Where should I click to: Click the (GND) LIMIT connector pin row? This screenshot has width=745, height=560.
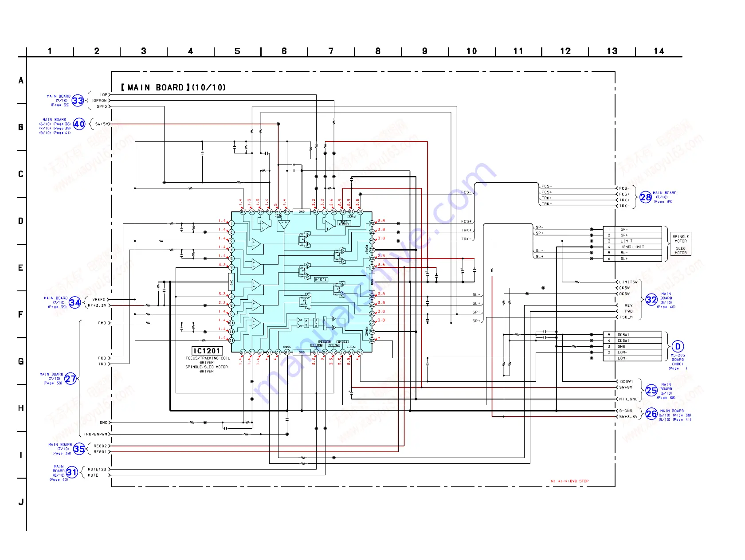click(x=632, y=247)
